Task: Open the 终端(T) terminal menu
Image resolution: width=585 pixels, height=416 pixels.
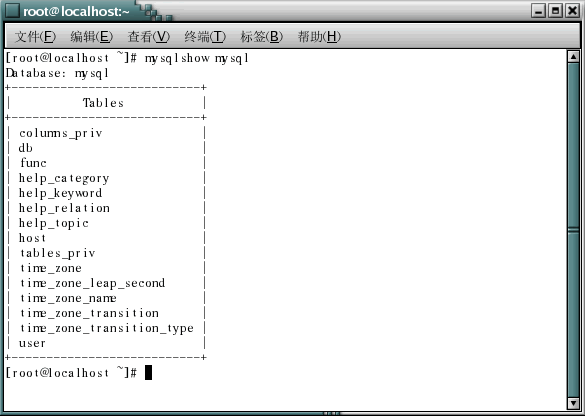Action: (x=205, y=37)
